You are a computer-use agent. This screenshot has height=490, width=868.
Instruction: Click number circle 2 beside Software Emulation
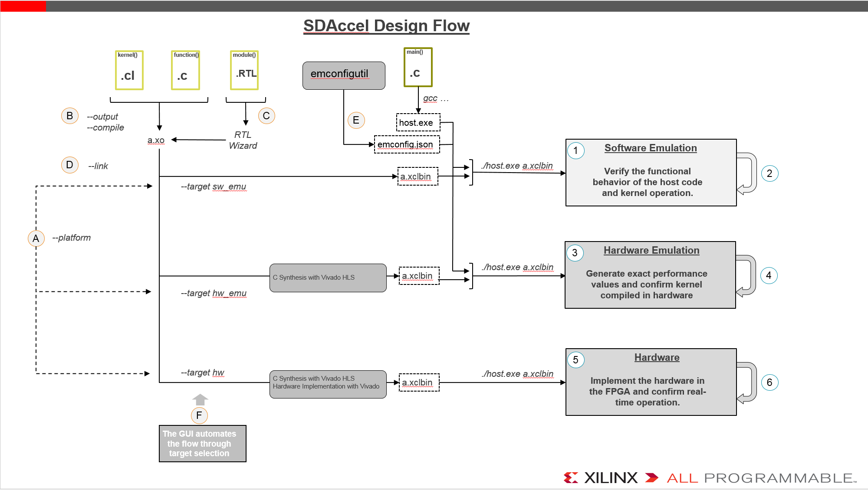(769, 173)
